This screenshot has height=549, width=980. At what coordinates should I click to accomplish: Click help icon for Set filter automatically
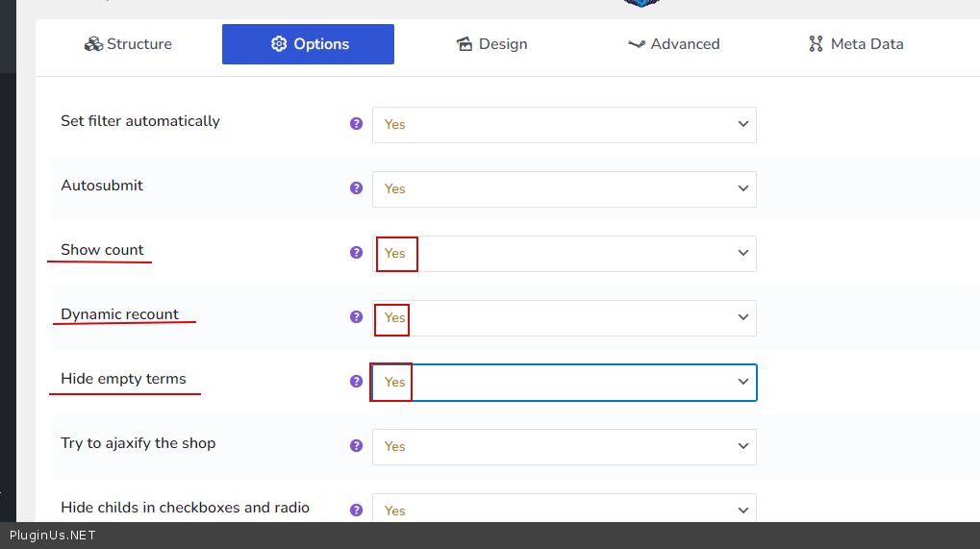pyautogui.click(x=356, y=124)
